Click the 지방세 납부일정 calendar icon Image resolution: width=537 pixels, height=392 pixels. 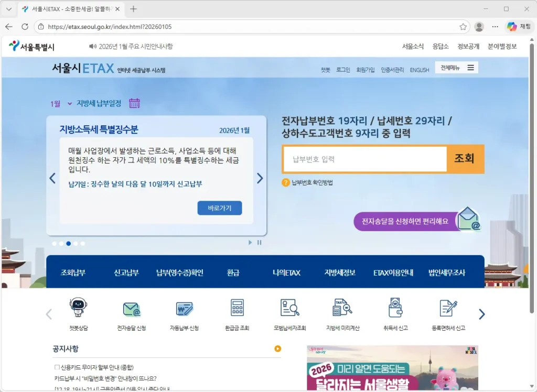[134, 104]
